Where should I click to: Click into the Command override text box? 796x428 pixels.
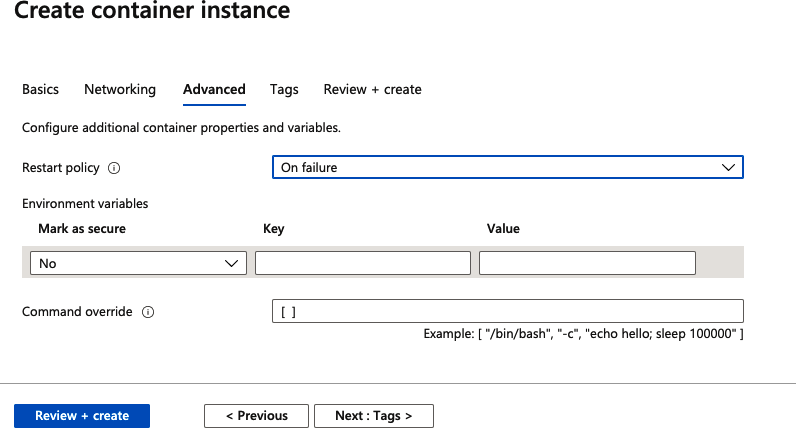tap(507, 311)
